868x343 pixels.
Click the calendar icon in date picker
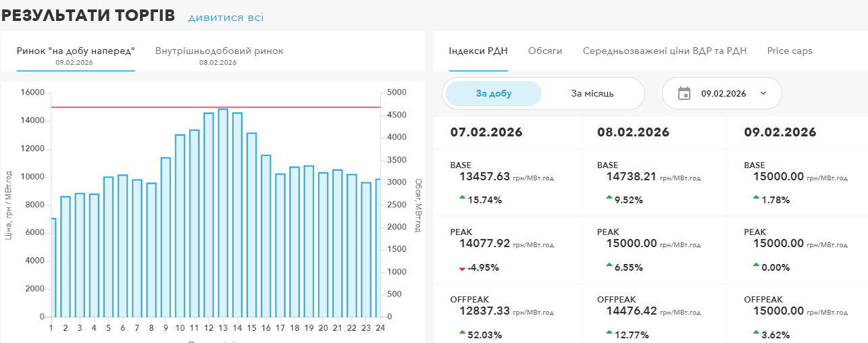684,93
